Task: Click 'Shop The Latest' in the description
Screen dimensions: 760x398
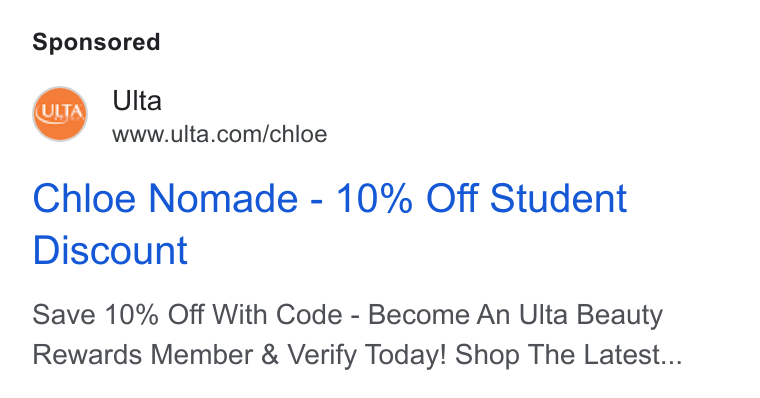Action: 557,355
